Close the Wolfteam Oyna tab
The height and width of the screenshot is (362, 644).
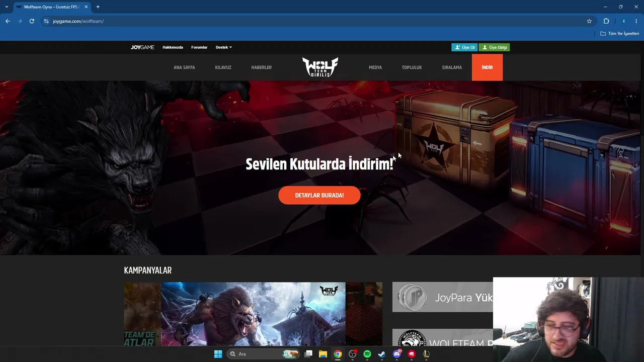point(87,7)
